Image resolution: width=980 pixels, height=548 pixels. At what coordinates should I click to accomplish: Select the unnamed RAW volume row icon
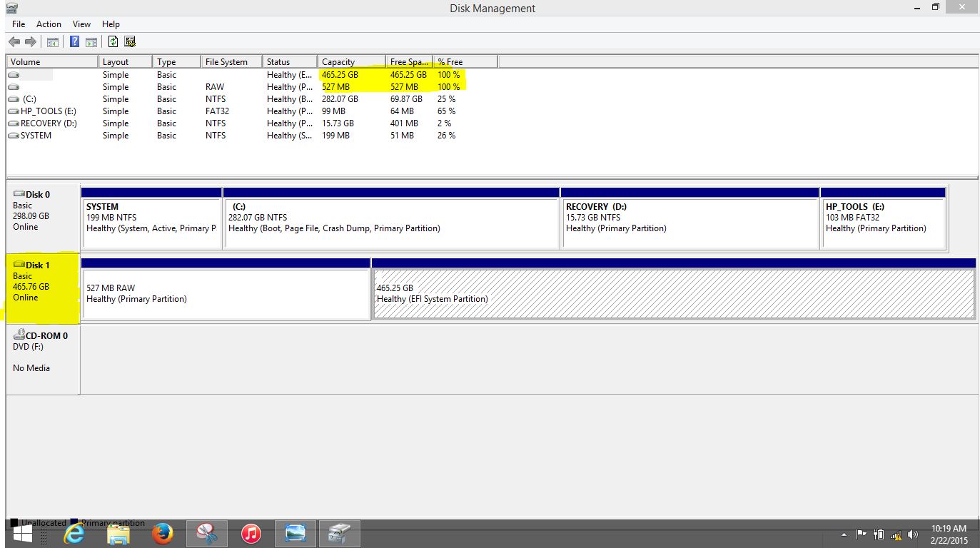(14, 87)
